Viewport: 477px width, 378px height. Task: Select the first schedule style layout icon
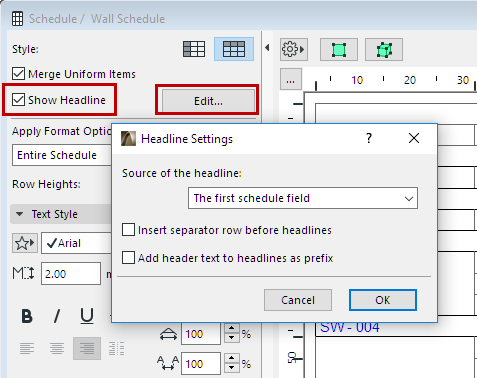click(x=194, y=49)
